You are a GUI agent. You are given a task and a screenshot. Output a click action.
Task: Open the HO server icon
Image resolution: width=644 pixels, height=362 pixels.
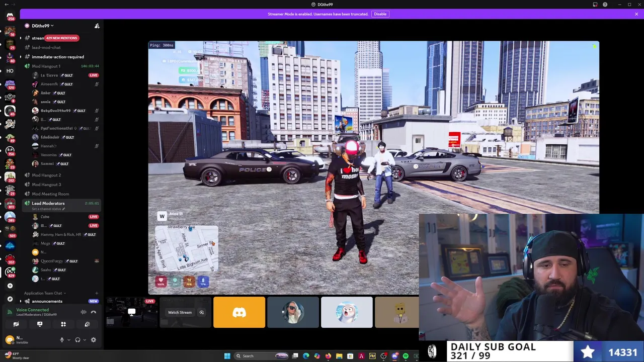(x=10, y=71)
